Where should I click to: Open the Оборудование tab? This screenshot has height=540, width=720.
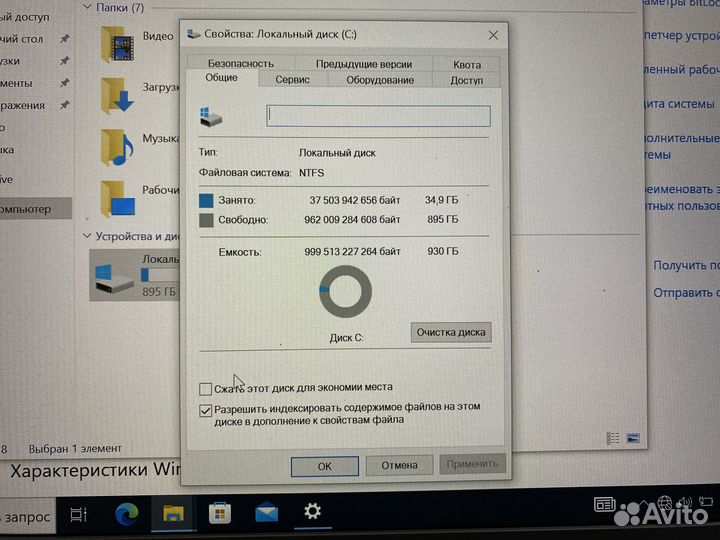pyautogui.click(x=380, y=80)
